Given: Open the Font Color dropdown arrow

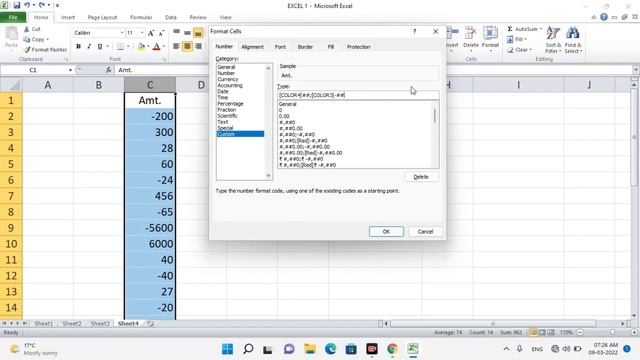Looking at the screenshot, I should [164, 47].
